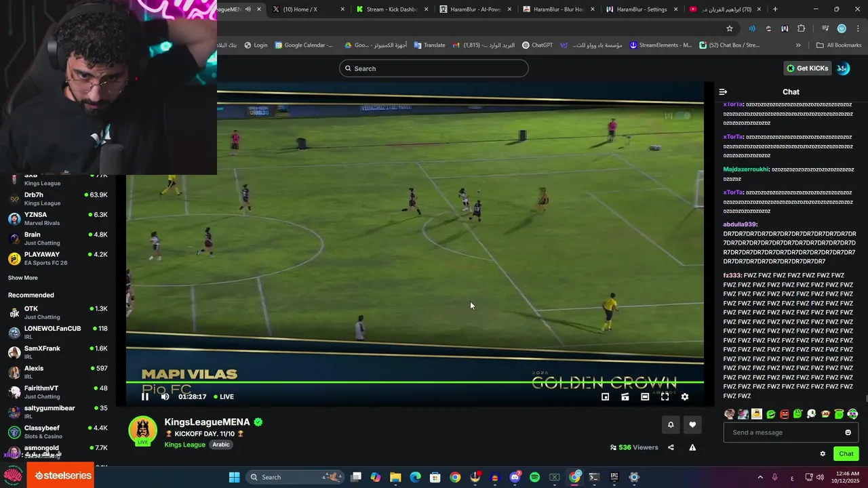Click the Get KICKs button
Image resolution: width=868 pixels, height=488 pixels.
click(808, 68)
